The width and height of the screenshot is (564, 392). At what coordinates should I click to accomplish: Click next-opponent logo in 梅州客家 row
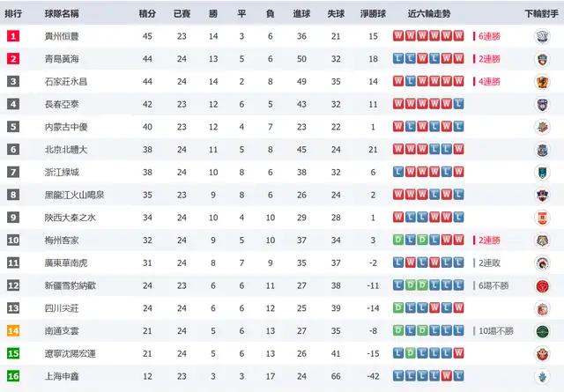(x=543, y=240)
